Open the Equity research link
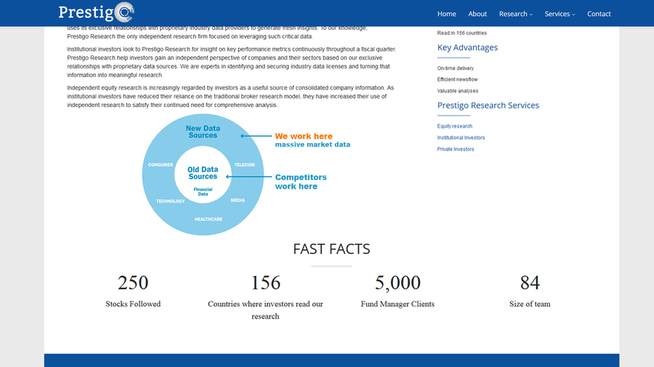Viewport: 654px width, 367px height. (x=455, y=126)
